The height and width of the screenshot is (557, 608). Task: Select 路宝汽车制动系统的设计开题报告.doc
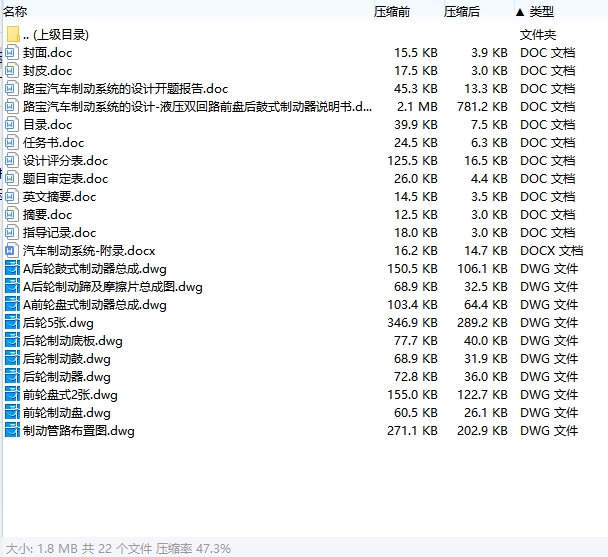[x=125, y=89]
